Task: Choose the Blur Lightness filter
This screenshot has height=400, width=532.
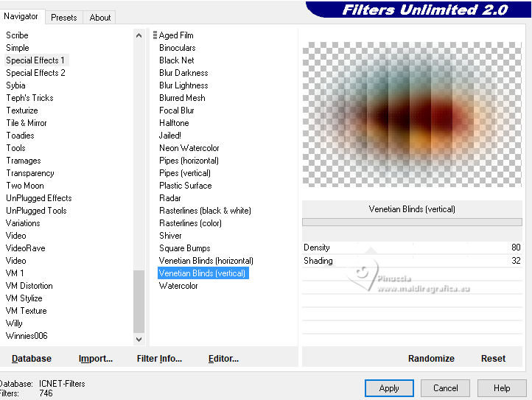Action: click(x=183, y=85)
